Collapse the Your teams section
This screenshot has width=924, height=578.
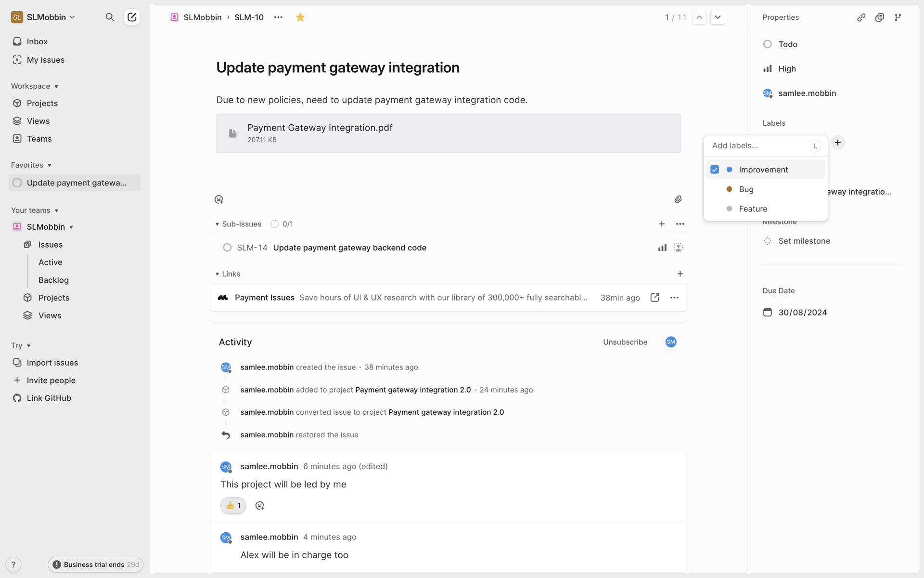tap(35, 210)
